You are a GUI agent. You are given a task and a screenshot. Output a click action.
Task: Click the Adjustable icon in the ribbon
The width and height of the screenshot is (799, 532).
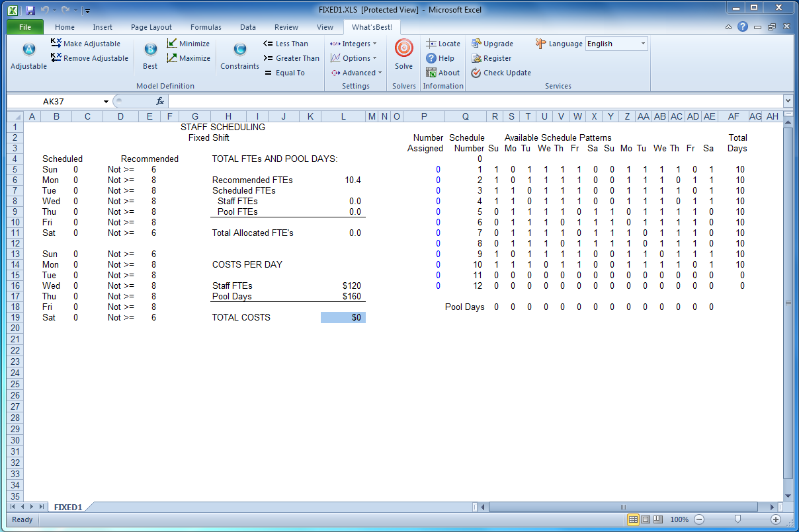pyautogui.click(x=28, y=50)
